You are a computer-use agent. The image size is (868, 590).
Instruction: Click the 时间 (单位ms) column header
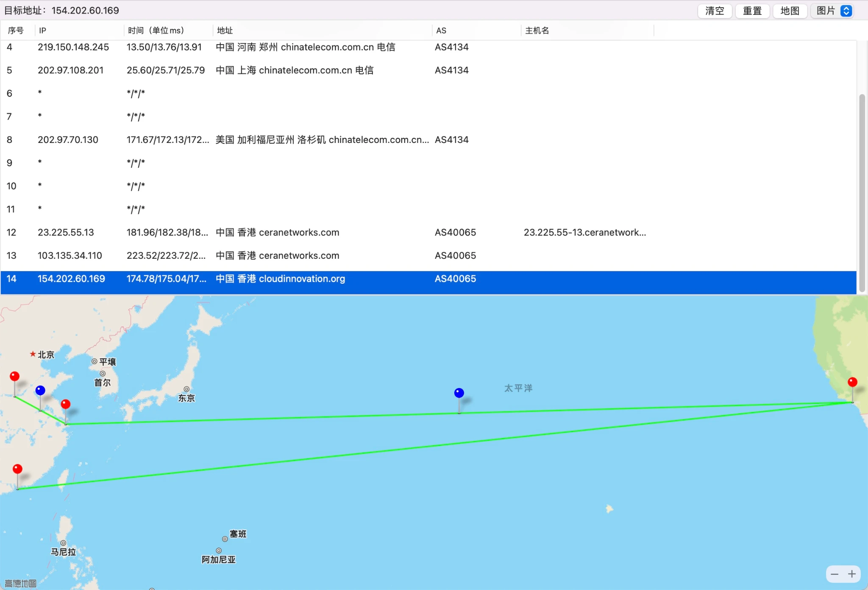[x=156, y=31]
